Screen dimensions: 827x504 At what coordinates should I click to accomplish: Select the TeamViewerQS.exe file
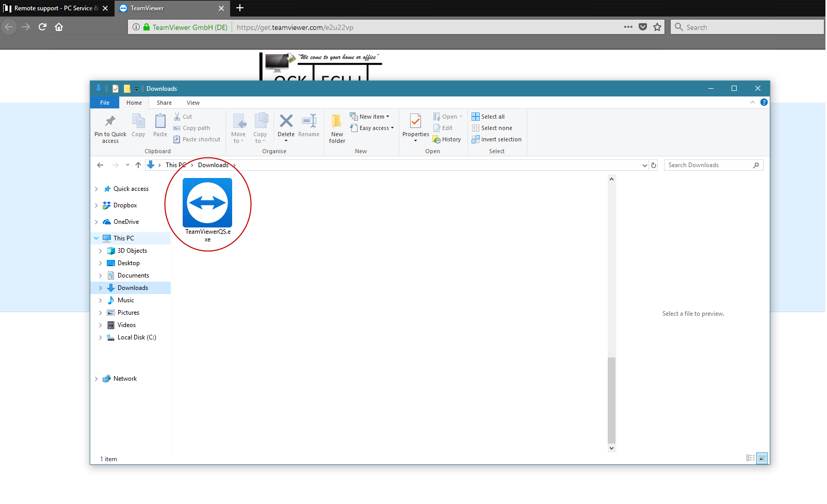tap(207, 210)
